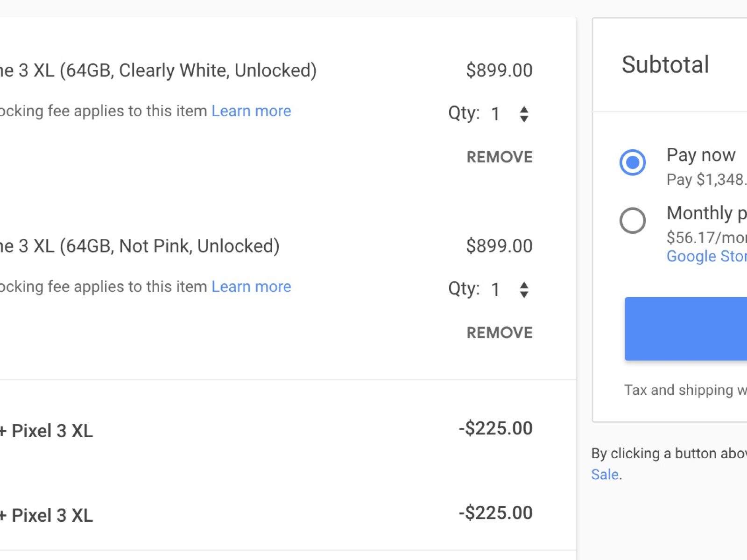Increase quantity of Clearly White Pixel 3 XL
The image size is (747, 560).
tap(524, 109)
